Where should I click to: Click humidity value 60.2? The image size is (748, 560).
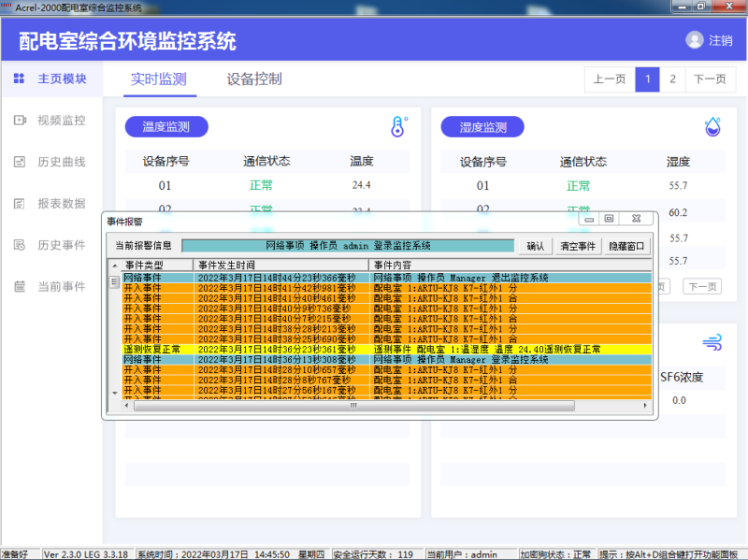click(x=678, y=212)
